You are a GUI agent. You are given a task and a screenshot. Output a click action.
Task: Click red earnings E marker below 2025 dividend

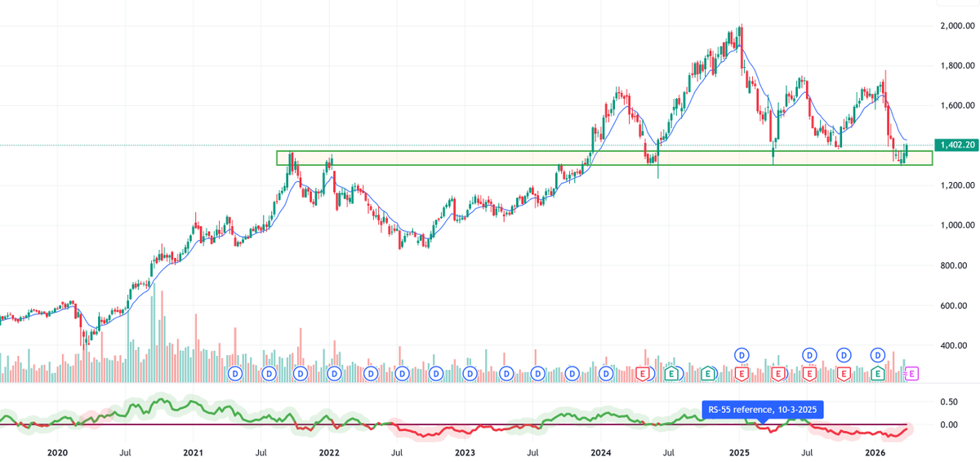(x=742, y=373)
